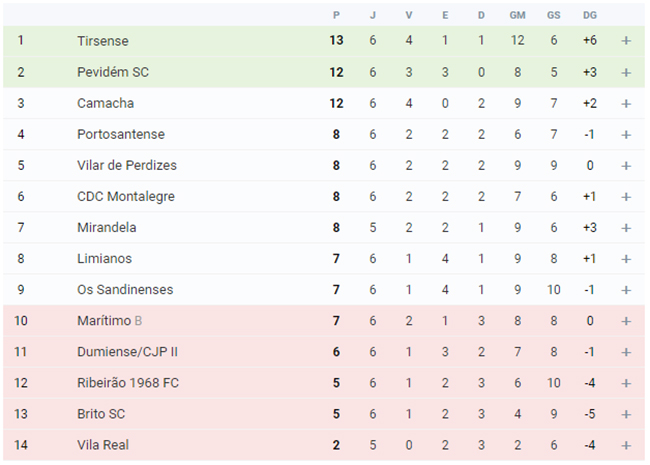Click the Brito SC team name
This screenshot has height=465, width=650.
101,414
